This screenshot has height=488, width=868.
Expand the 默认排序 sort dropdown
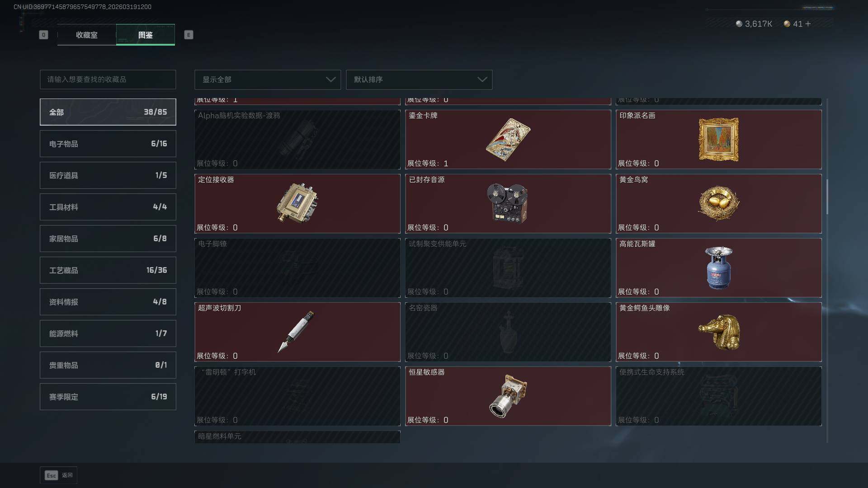click(x=419, y=80)
